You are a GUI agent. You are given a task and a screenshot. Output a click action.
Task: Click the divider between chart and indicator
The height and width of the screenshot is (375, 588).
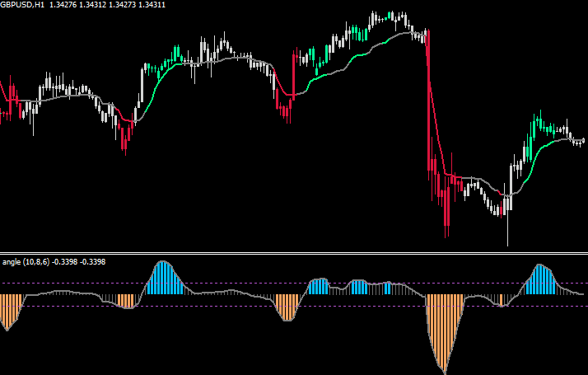(294, 253)
